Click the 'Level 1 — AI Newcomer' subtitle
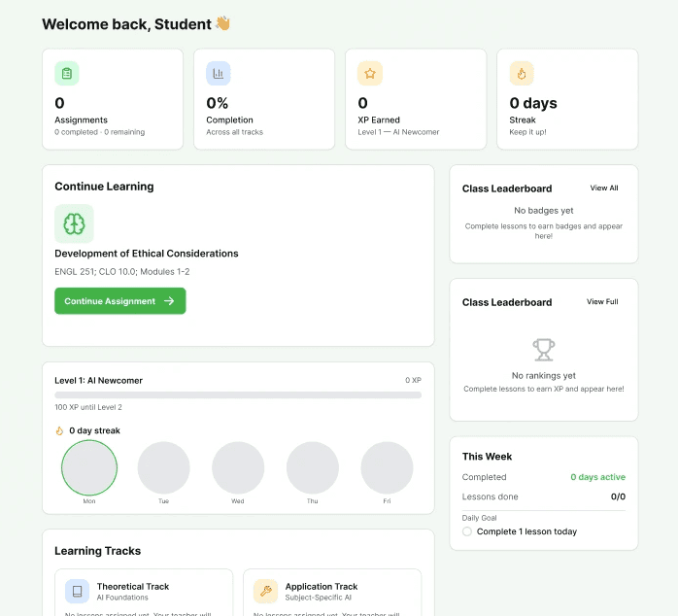Image resolution: width=678 pixels, height=616 pixels. pyautogui.click(x=398, y=132)
